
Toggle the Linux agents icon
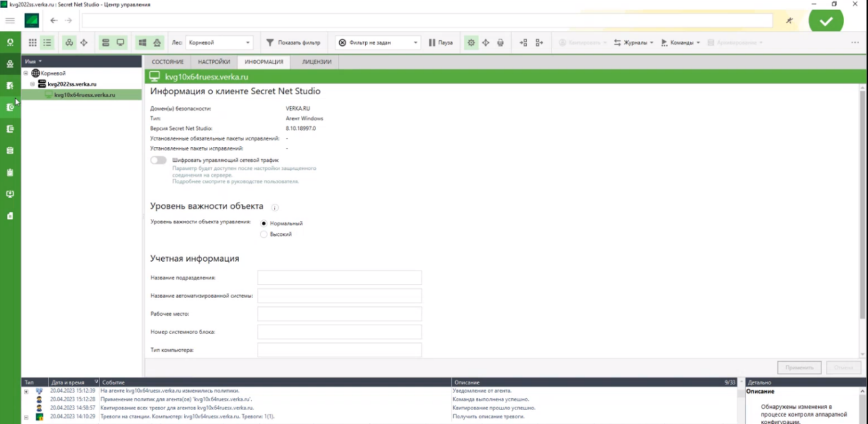pyautogui.click(x=157, y=43)
